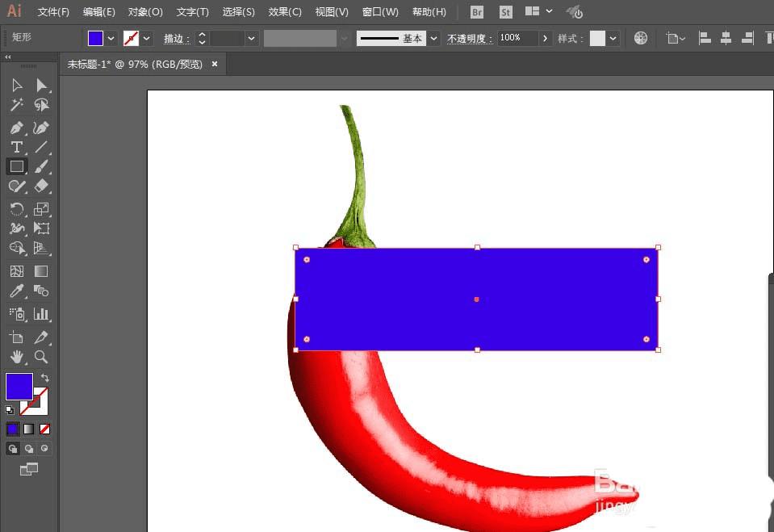Switch to Draw Behind mode

(28, 448)
